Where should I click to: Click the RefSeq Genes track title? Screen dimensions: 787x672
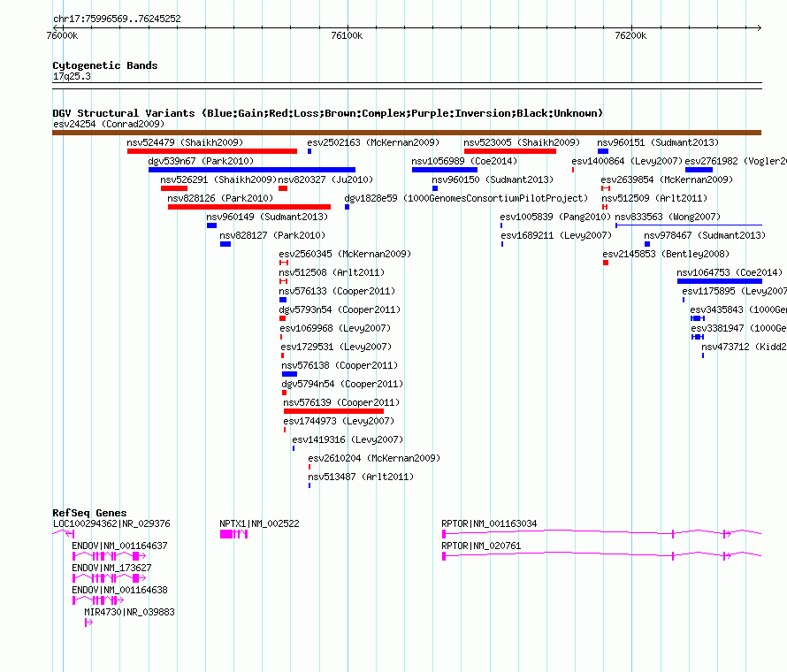tap(89, 513)
